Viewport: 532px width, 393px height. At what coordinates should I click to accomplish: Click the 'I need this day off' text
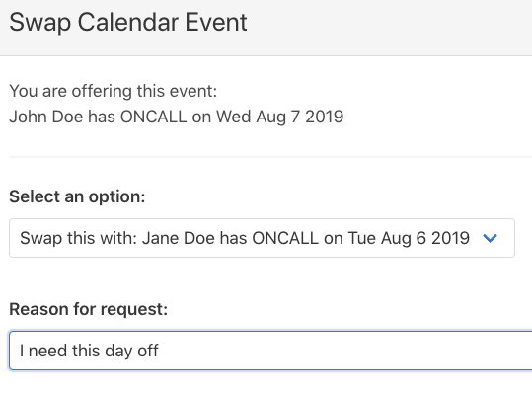tap(89, 351)
